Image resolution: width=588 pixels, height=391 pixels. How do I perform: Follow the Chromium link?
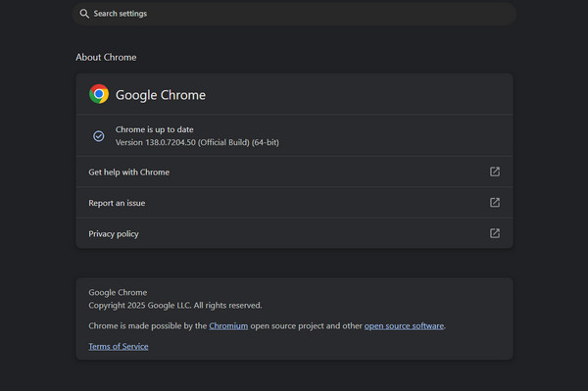tap(228, 325)
